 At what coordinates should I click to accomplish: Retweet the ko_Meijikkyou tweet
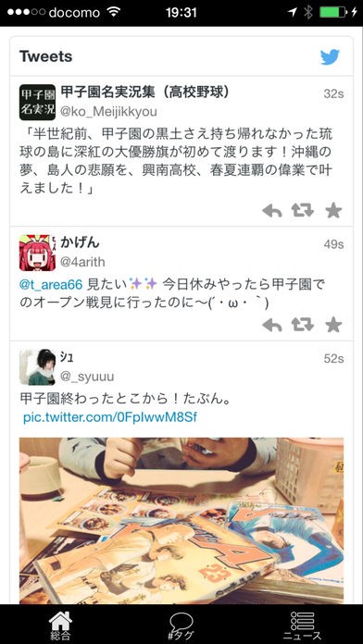point(303,211)
